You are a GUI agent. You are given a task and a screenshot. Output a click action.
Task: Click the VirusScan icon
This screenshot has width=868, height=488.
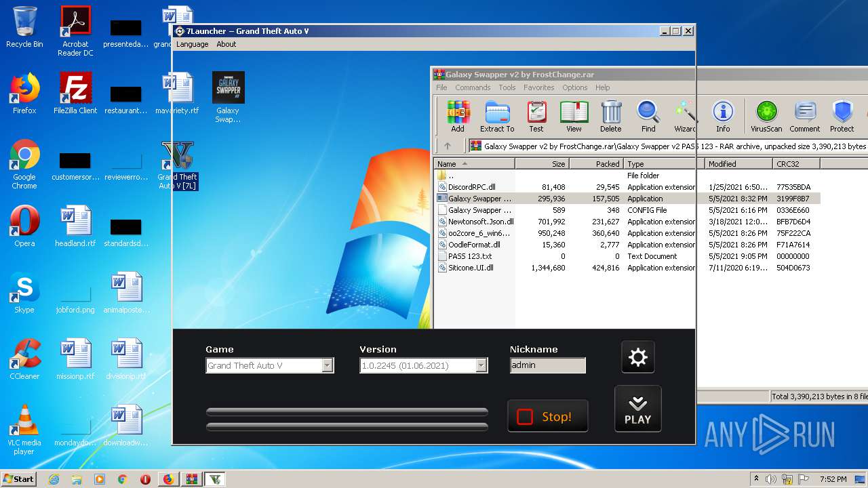pos(766,116)
